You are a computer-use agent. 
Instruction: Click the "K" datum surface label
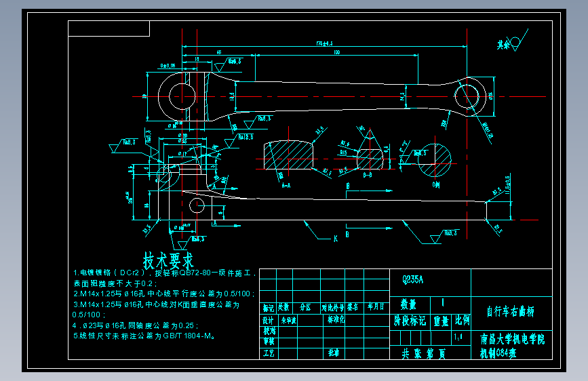click(336, 239)
